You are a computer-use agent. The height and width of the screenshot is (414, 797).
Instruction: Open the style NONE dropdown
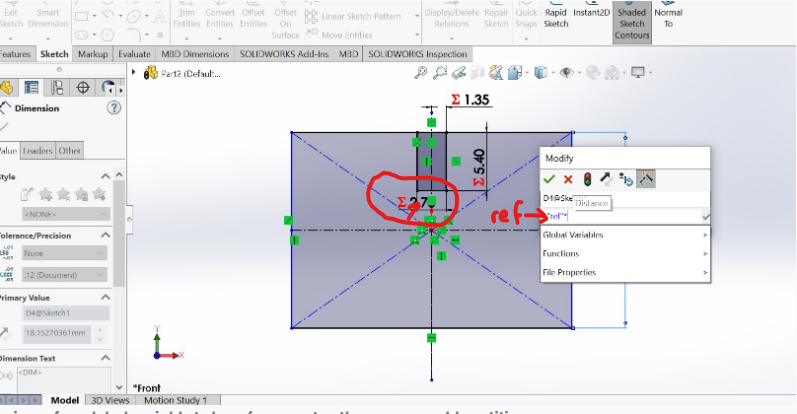coord(66,214)
